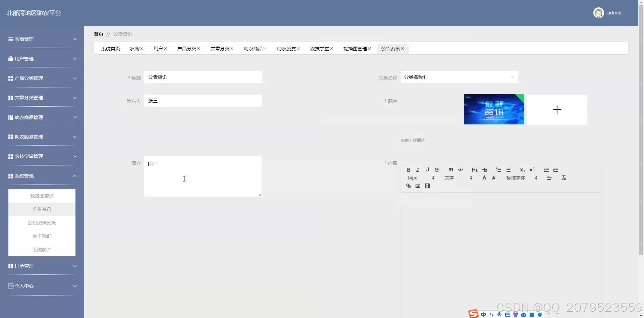Insert an image into the content editor
The height and width of the screenshot is (318, 644).
tap(418, 185)
